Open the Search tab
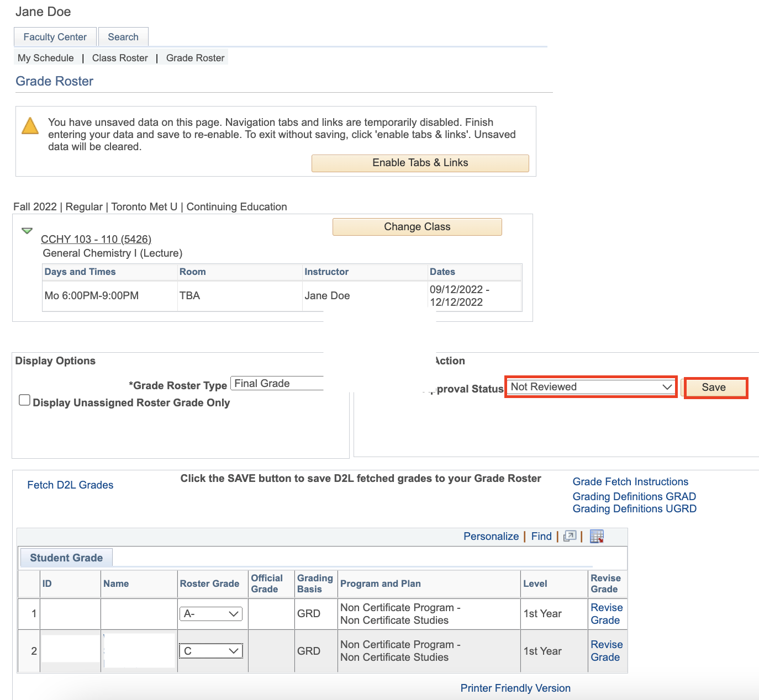Image resolution: width=759 pixels, height=700 pixels. coord(123,37)
